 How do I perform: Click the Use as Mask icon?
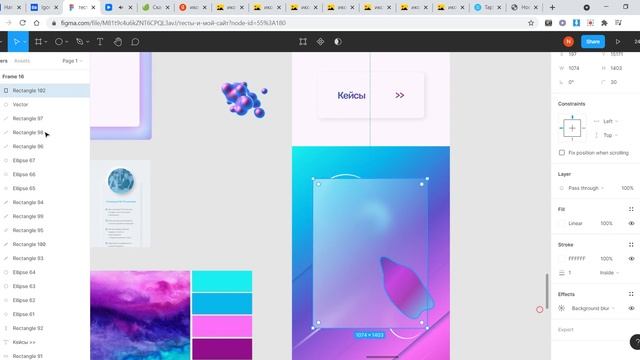click(x=338, y=42)
